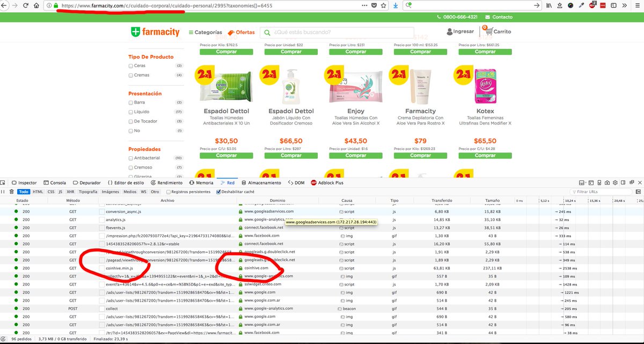This screenshot has height=344, width=644.
Task: Click the Filtrar URLs input
Action: (602, 192)
